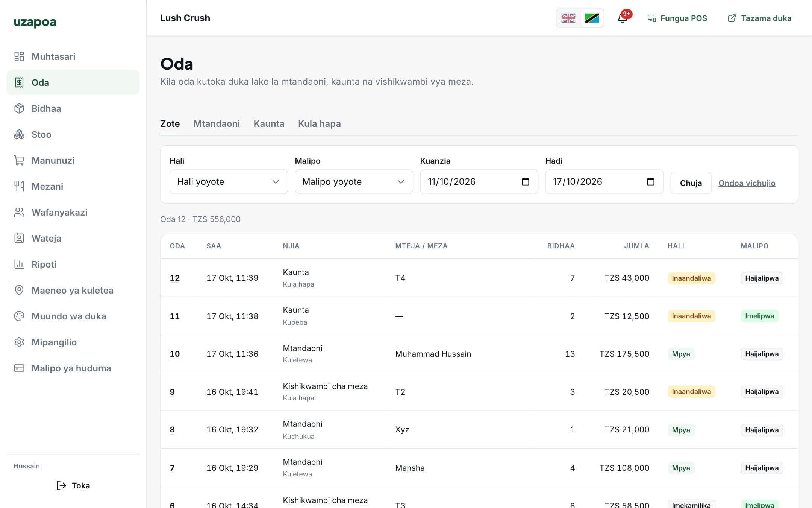Click the Mipangilio gear icon
812x508 pixels.
click(x=19, y=342)
